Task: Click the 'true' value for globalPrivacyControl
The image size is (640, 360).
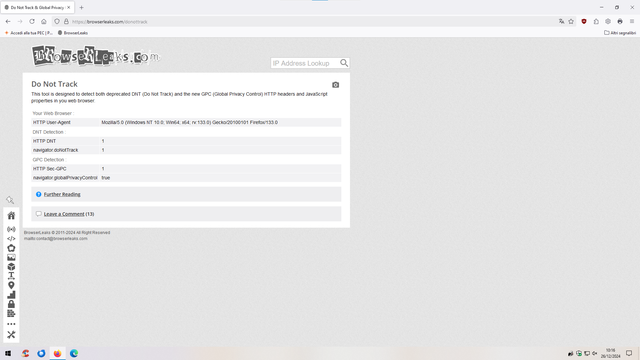Action: click(x=106, y=178)
